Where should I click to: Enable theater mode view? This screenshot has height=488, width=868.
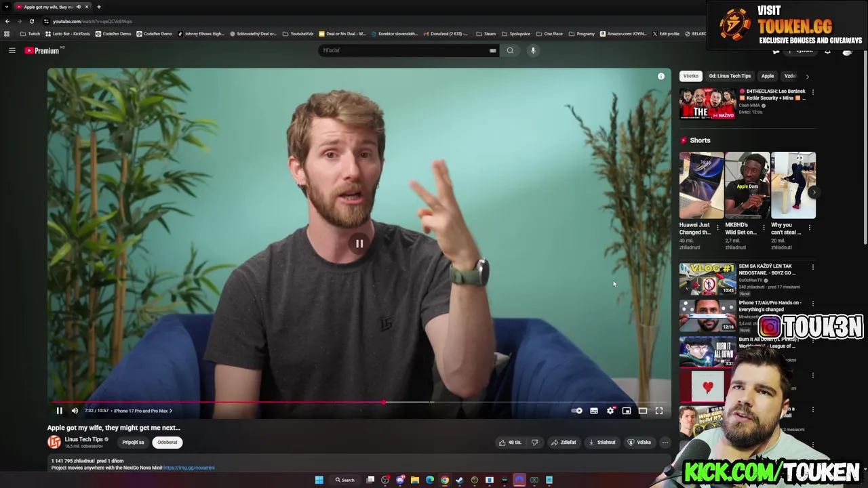pos(643,411)
